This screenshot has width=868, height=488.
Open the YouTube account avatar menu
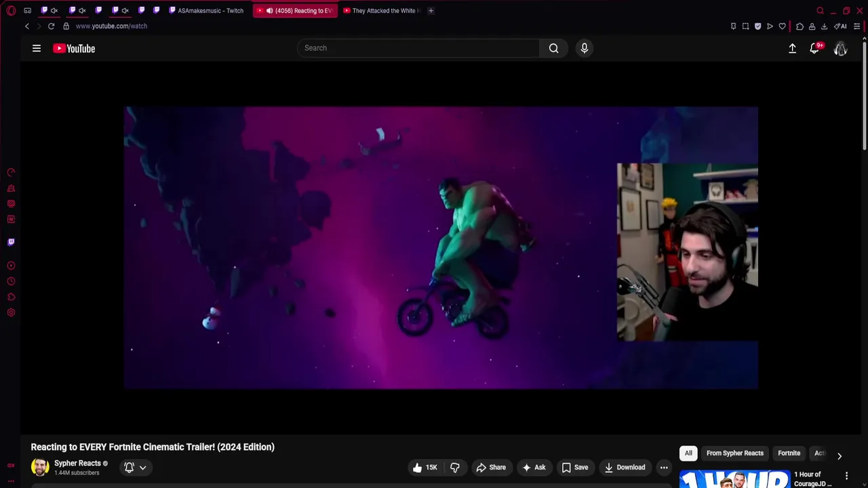pyautogui.click(x=841, y=48)
